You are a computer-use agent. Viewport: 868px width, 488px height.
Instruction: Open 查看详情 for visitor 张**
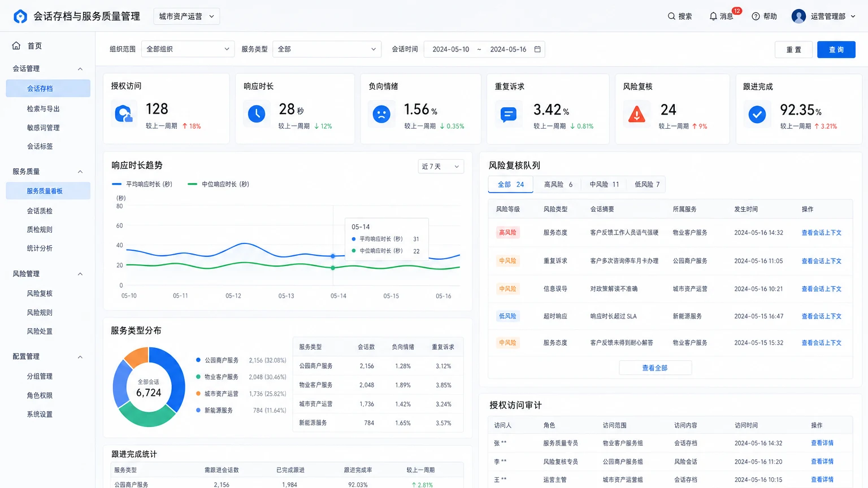pos(822,443)
